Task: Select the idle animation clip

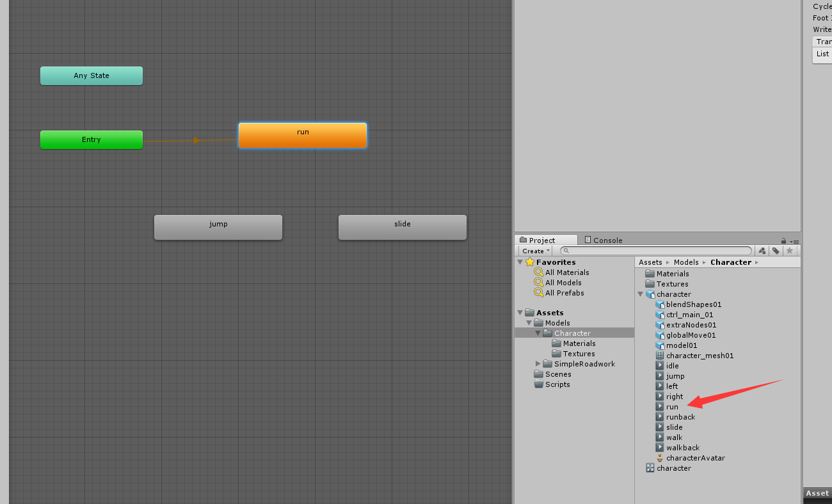Action: [668, 366]
